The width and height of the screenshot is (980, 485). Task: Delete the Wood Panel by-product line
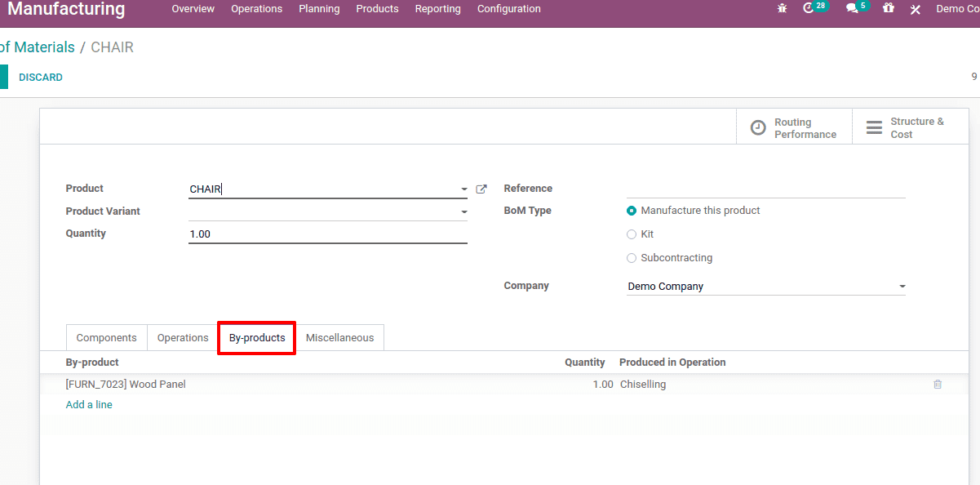pos(938,384)
